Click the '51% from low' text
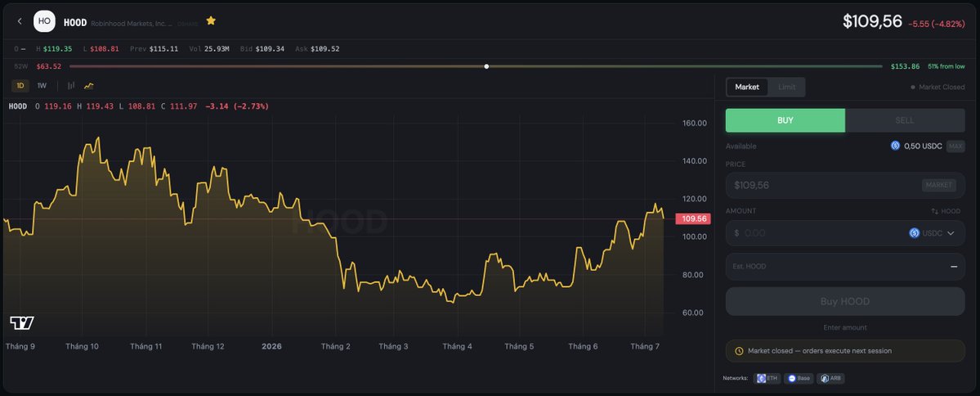 (946, 66)
